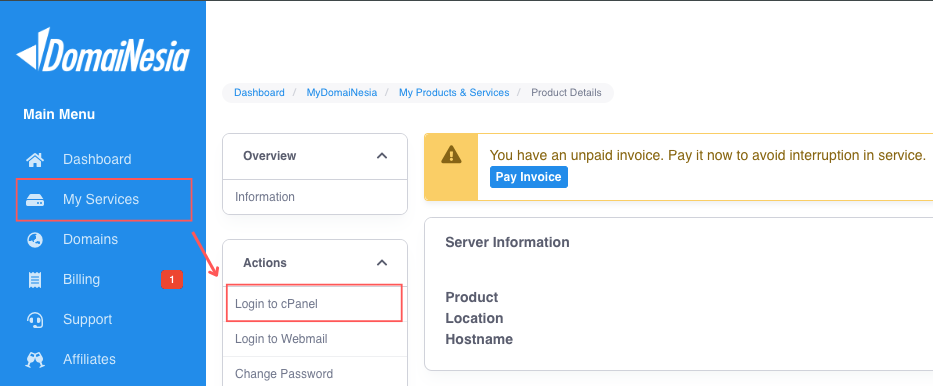The height and width of the screenshot is (386, 933).
Task: Select Login to Webmail action
Action: [x=315, y=339]
